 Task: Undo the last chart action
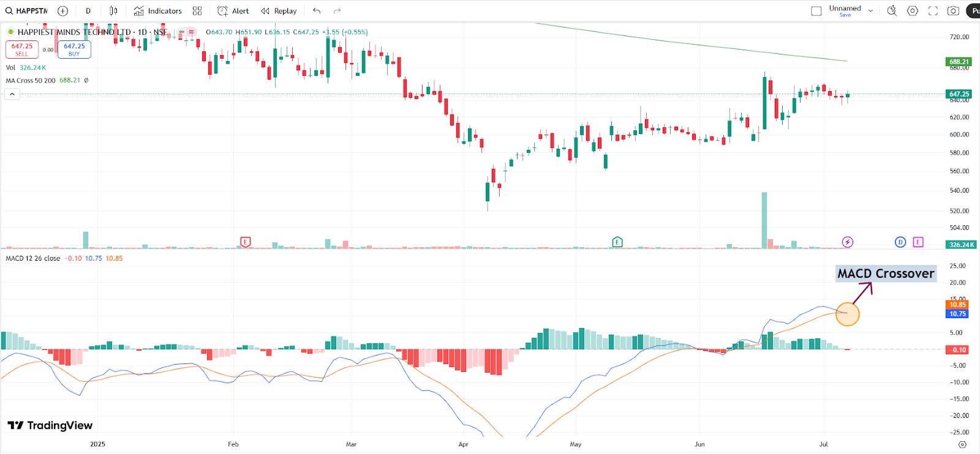tap(317, 11)
